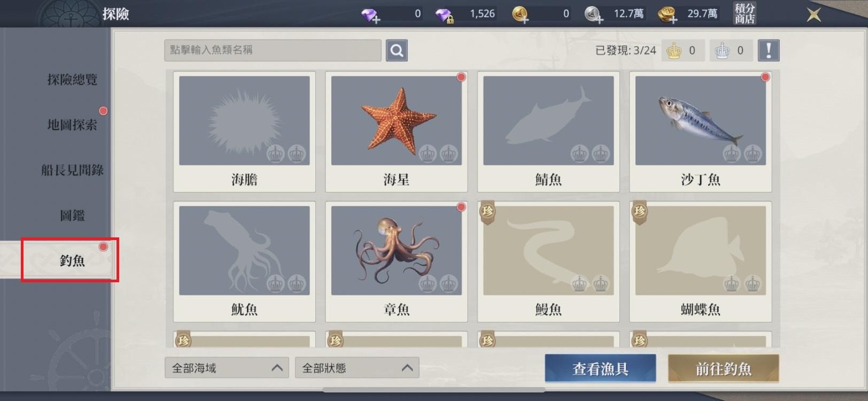
Task: Click the magnifier search icon
Action: (397, 50)
